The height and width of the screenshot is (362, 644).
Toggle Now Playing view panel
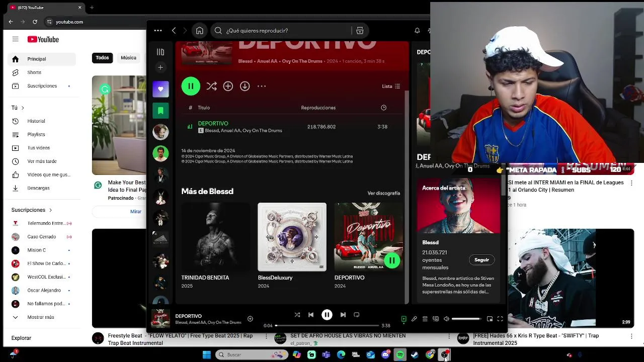pyautogui.click(x=404, y=319)
